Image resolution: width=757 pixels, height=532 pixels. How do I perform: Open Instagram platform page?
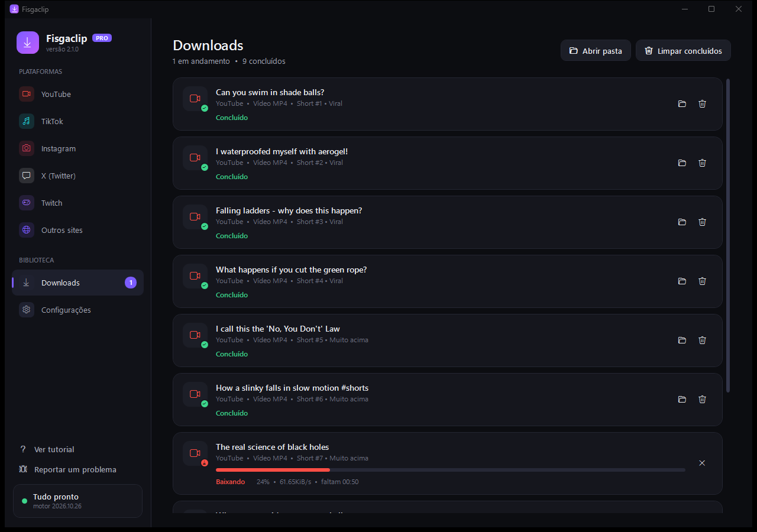[x=77, y=148]
